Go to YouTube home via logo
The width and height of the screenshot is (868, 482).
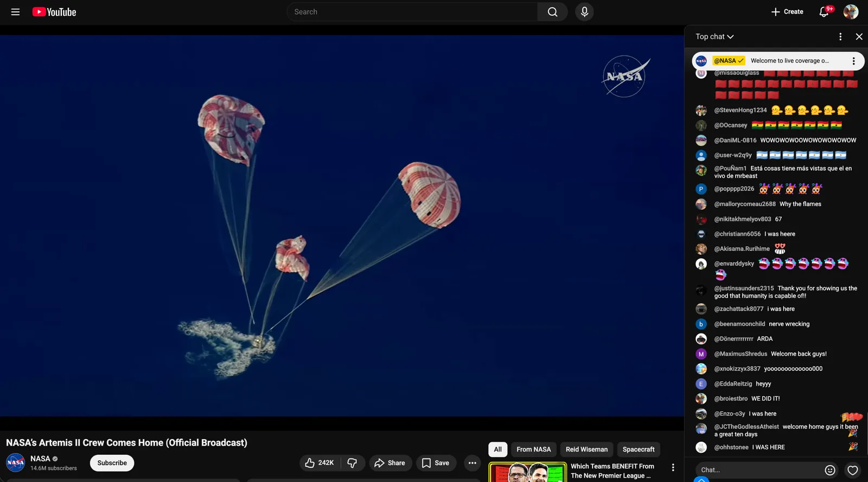pos(54,12)
